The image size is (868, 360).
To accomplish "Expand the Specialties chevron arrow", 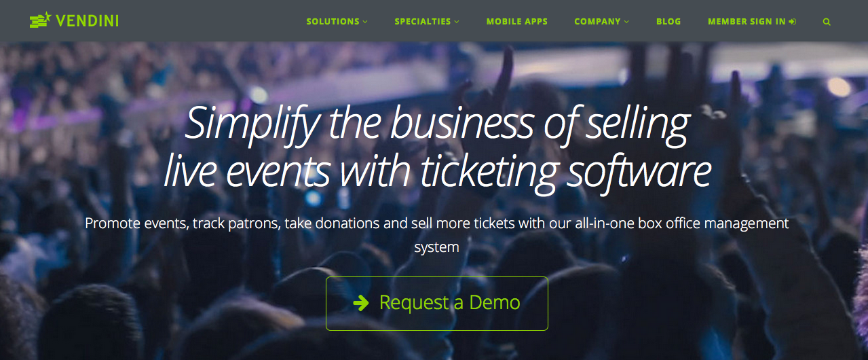I will [457, 22].
